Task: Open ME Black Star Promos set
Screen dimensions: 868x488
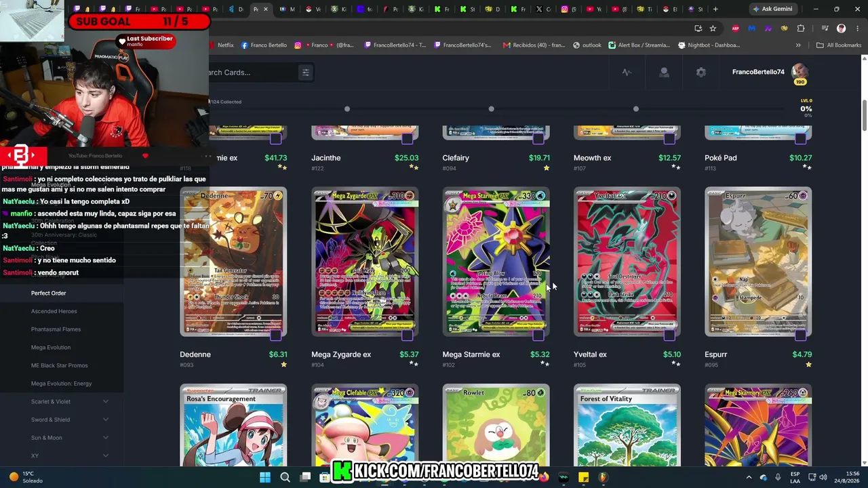Action: point(59,365)
